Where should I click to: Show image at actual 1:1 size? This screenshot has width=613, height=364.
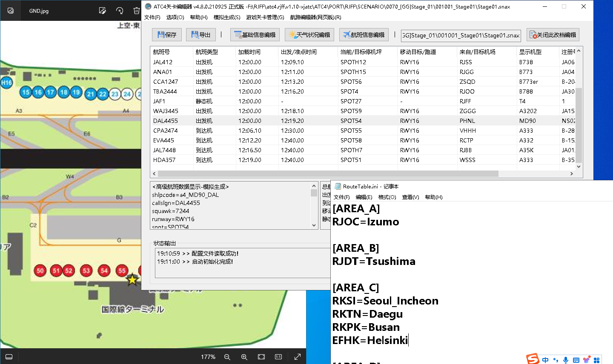tap(278, 357)
